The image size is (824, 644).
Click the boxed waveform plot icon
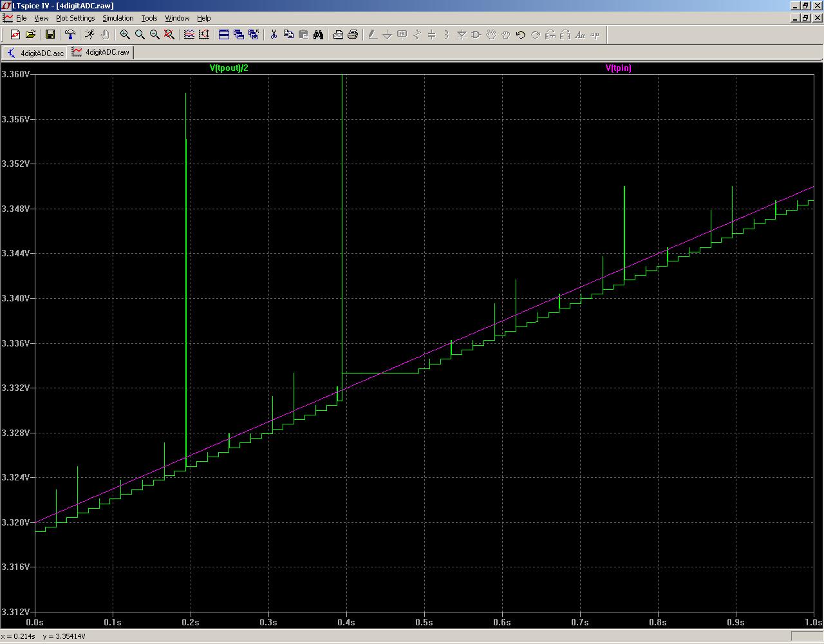tap(204, 35)
